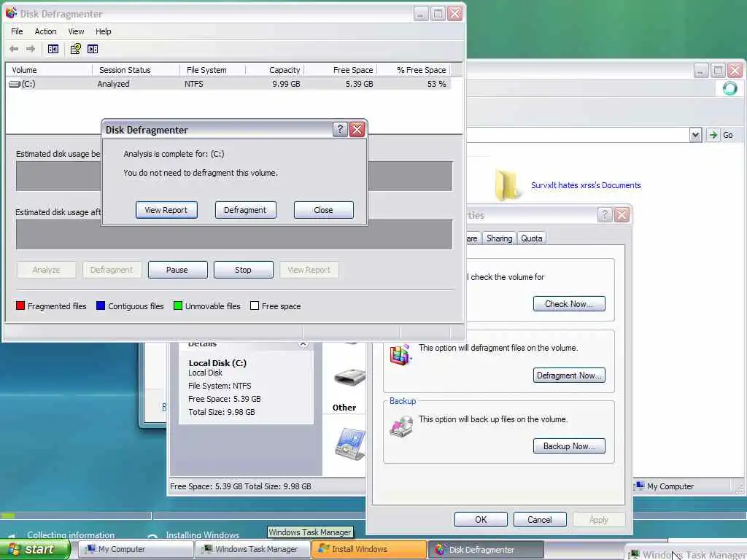
Task: Click the green Unmovable files legend swatch
Action: click(178, 306)
